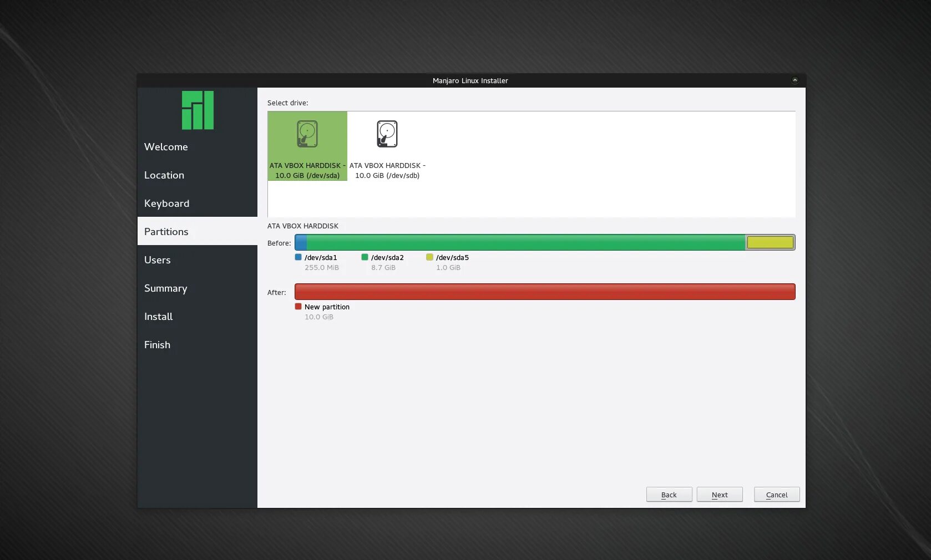The width and height of the screenshot is (931, 560).
Task: Proceed with the Next button
Action: [720, 495]
